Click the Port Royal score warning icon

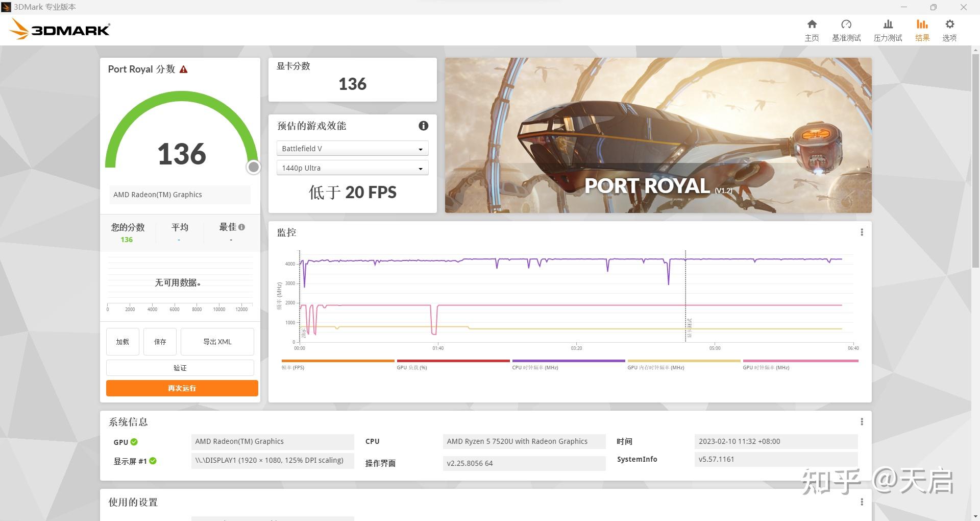184,69
